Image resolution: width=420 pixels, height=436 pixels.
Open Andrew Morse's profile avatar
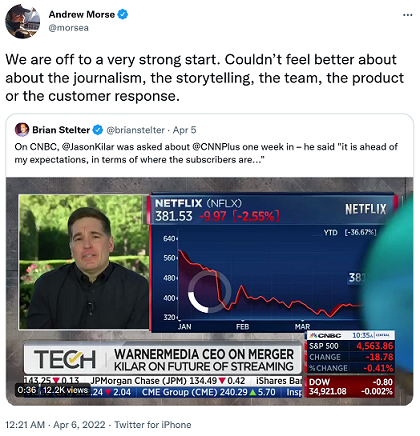22,21
